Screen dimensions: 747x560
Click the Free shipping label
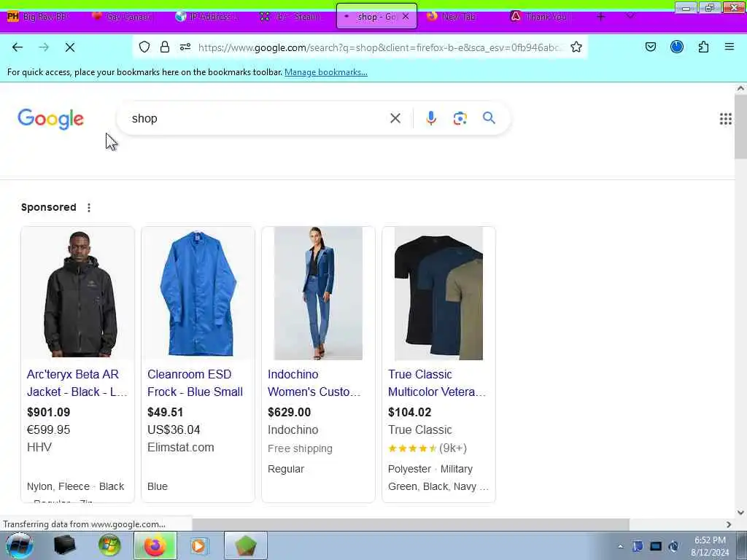tap(300, 448)
